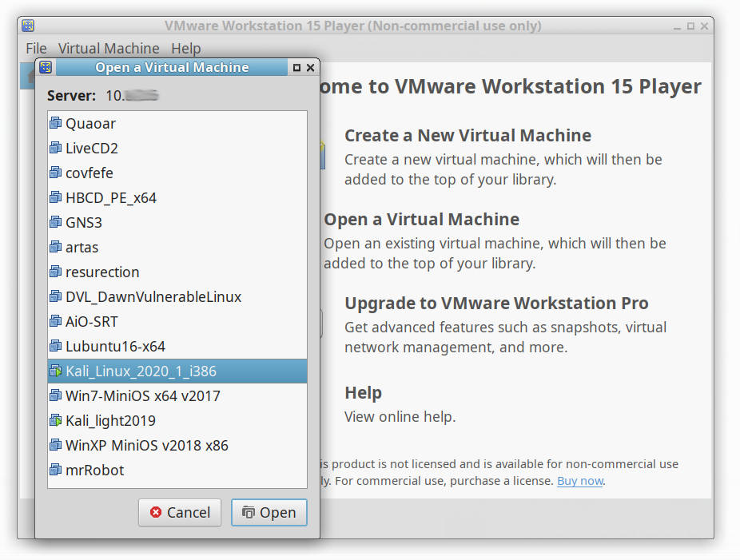Click the VM icon beside HBCD_PE_x64
Screen dimensions: 740x560
click(x=56, y=197)
